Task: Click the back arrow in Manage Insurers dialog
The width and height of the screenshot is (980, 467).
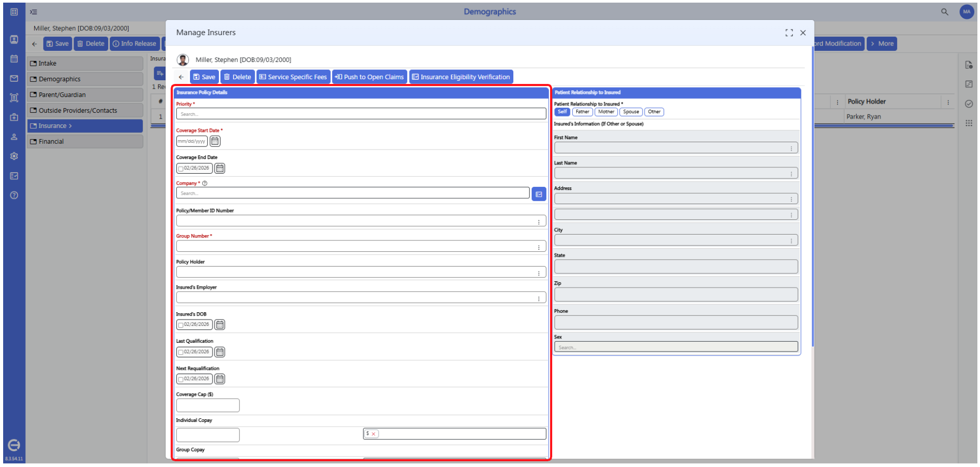Action: 181,77
